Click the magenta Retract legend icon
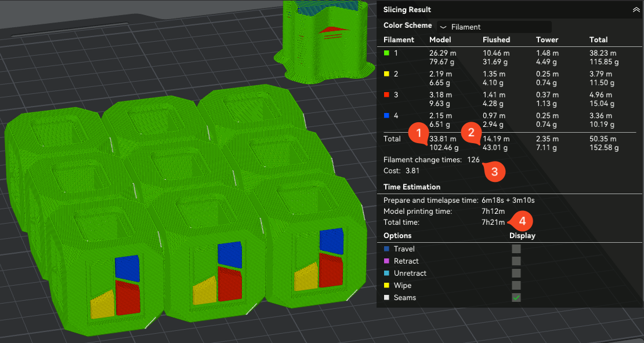644x343 pixels. (x=386, y=261)
